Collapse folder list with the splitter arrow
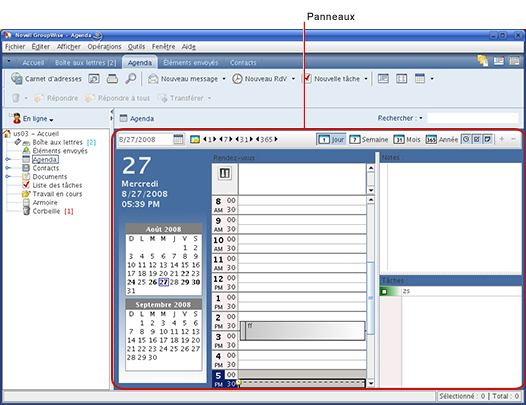The height and width of the screenshot is (405, 526). coord(112,112)
